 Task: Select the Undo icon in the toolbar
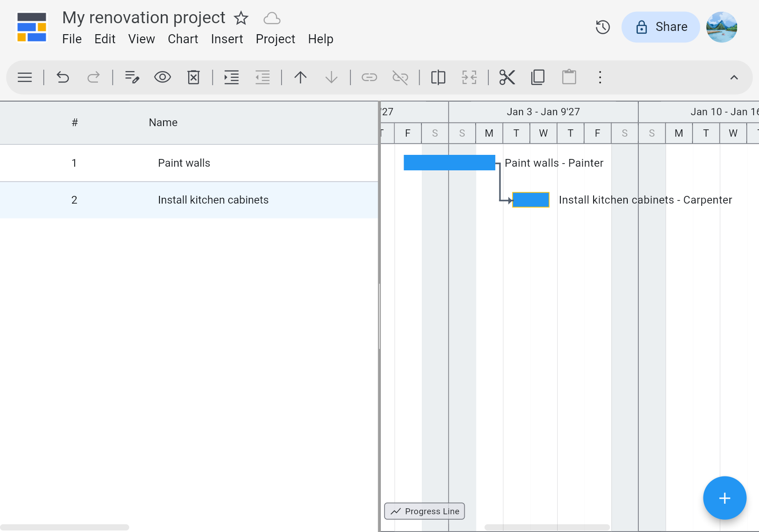pyautogui.click(x=62, y=77)
